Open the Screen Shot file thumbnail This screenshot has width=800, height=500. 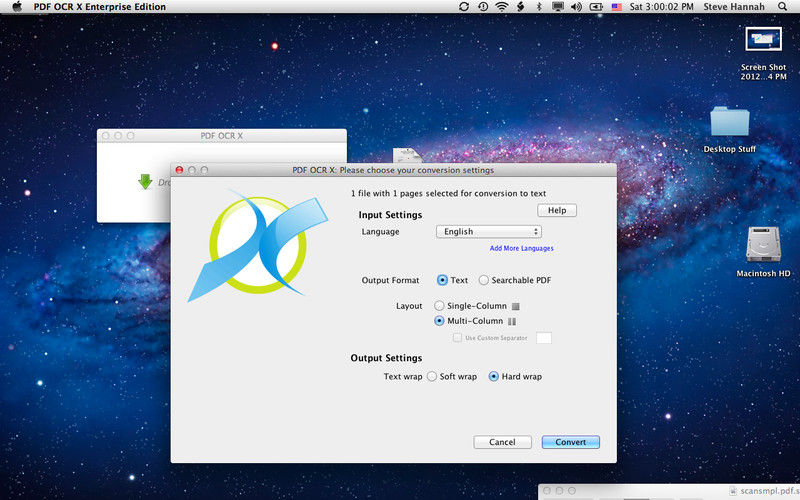tap(763, 40)
